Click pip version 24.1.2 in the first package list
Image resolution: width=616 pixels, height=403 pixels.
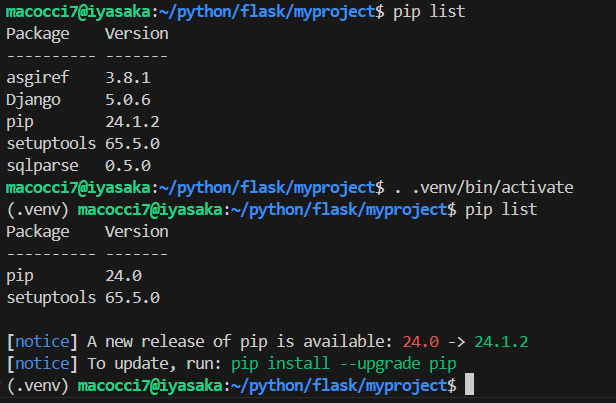tap(131, 121)
